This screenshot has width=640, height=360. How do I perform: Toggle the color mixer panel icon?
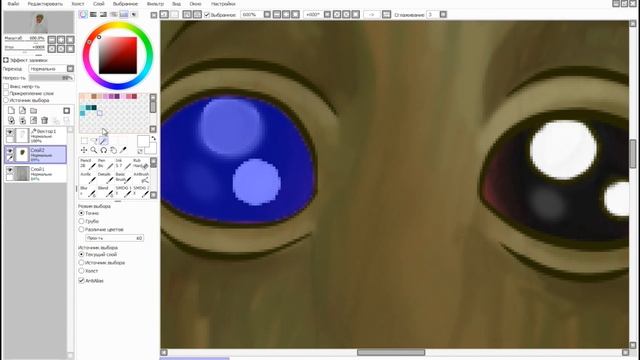[113, 14]
